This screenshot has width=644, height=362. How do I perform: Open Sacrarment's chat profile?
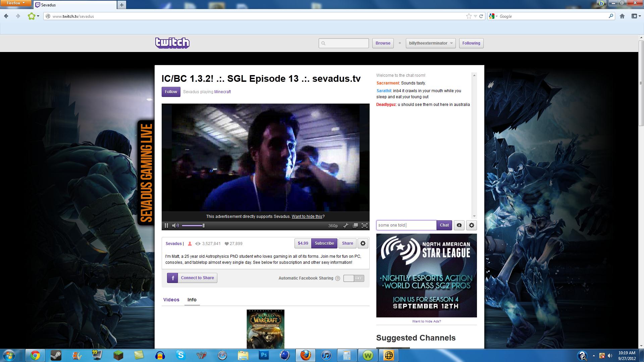pos(388,83)
